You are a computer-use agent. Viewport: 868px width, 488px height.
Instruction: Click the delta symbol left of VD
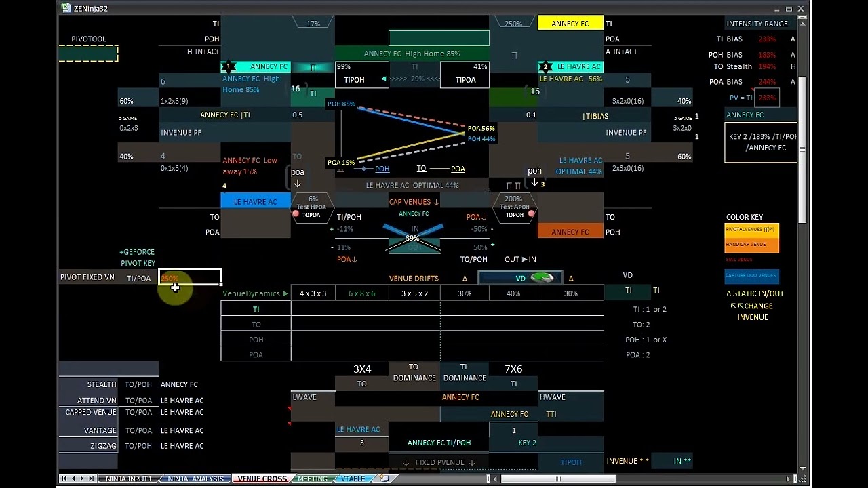tap(465, 278)
